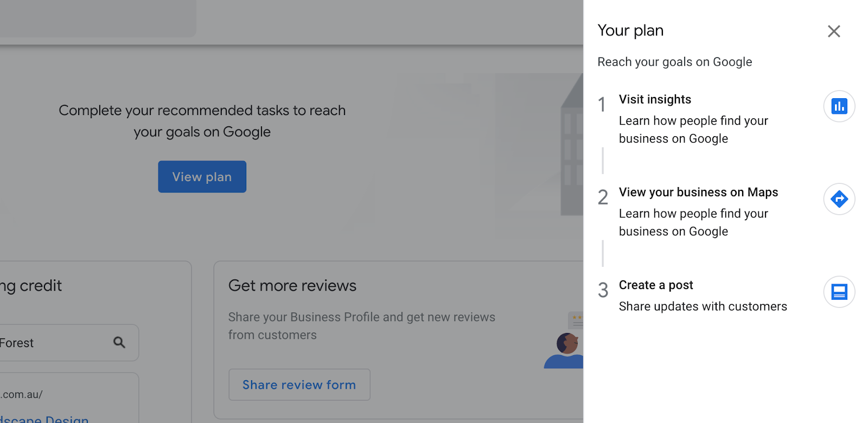Image resolution: width=868 pixels, height=423 pixels.
Task: Click the Visit insights bar chart icon
Action: tap(839, 106)
